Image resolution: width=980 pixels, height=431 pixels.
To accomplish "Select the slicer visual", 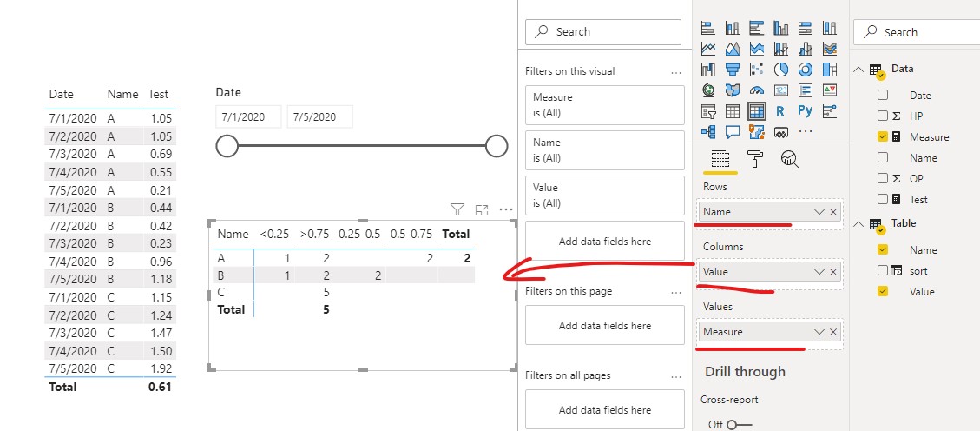I will coord(708,111).
